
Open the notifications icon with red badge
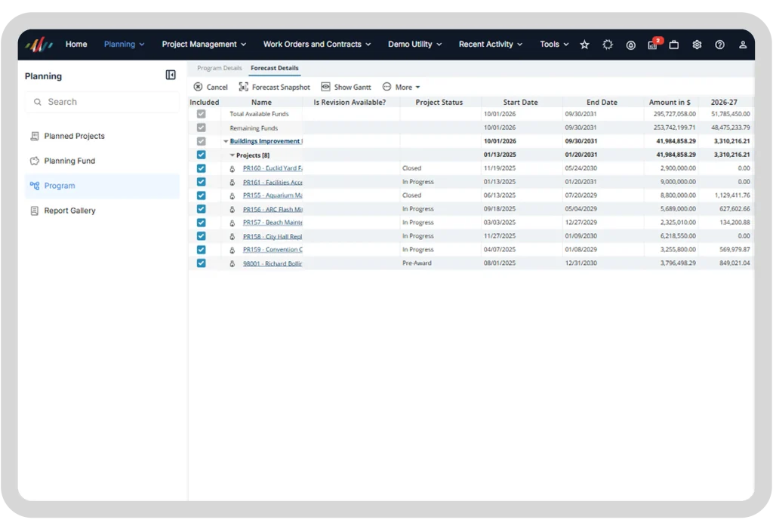653,45
